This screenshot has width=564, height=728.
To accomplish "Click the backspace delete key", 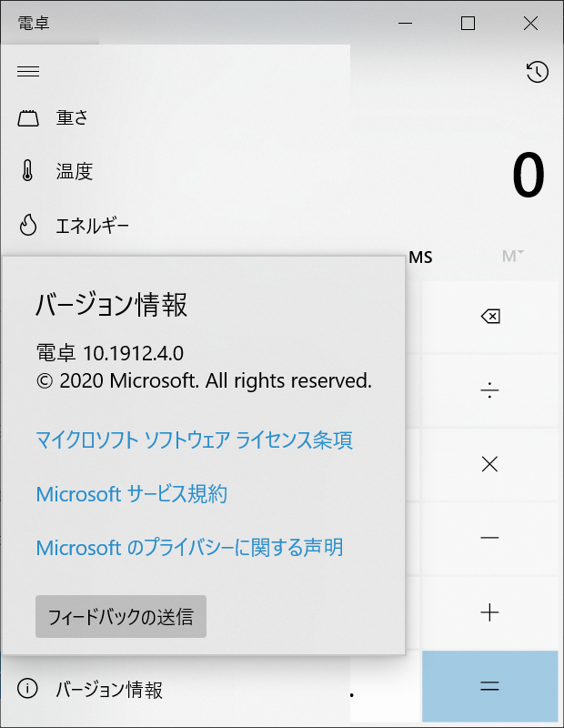I will pos(489,317).
